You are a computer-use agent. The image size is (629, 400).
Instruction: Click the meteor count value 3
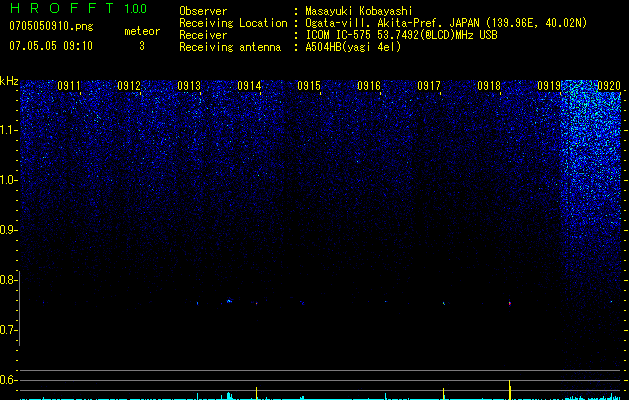[x=142, y=46]
